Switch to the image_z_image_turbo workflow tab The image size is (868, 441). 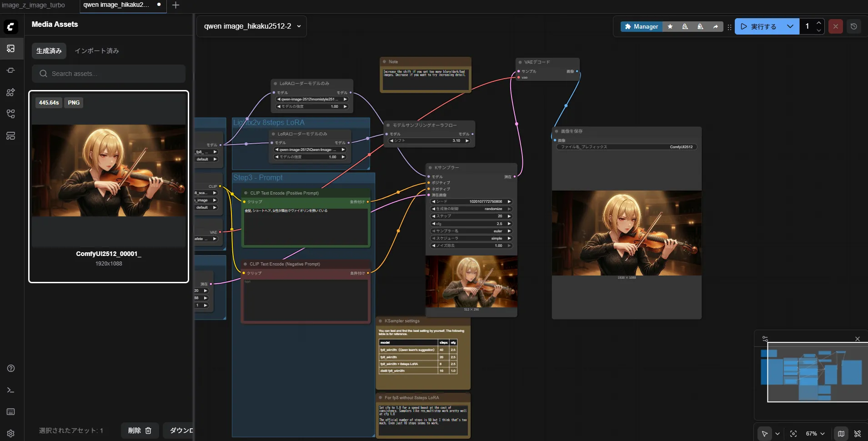tap(34, 5)
